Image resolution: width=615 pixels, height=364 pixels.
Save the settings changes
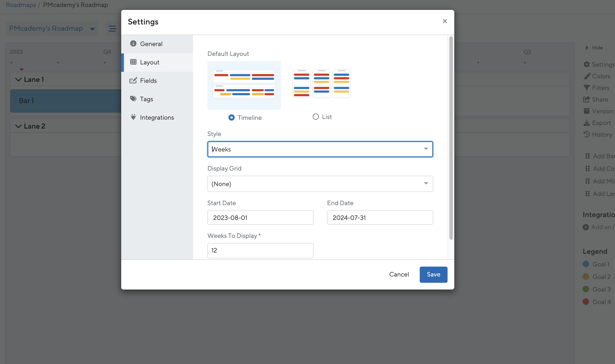point(433,274)
